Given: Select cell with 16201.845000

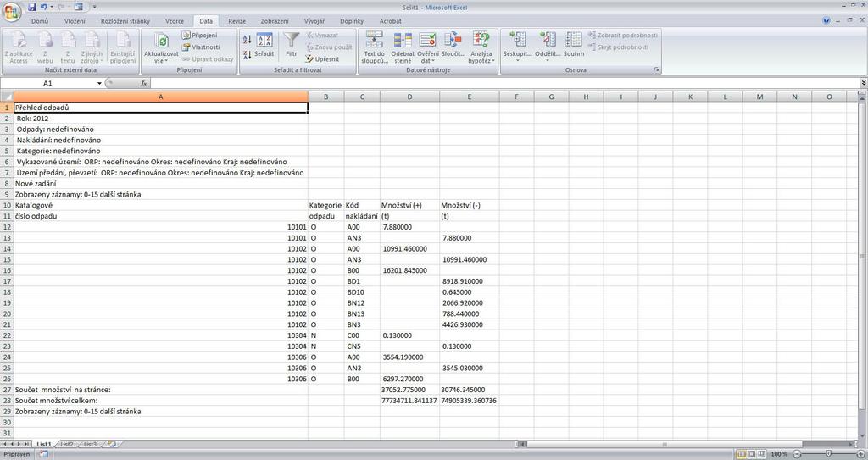Looking at the screenshot, I should pos(409,271).
